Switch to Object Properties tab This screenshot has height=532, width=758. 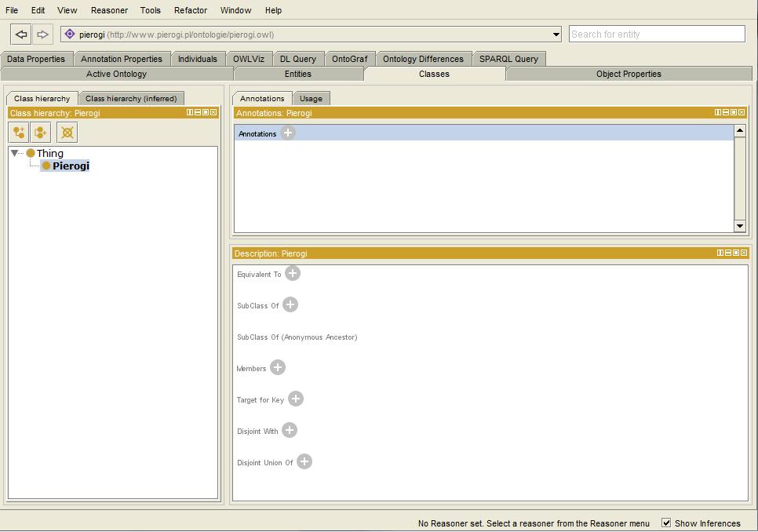[629, 74]
